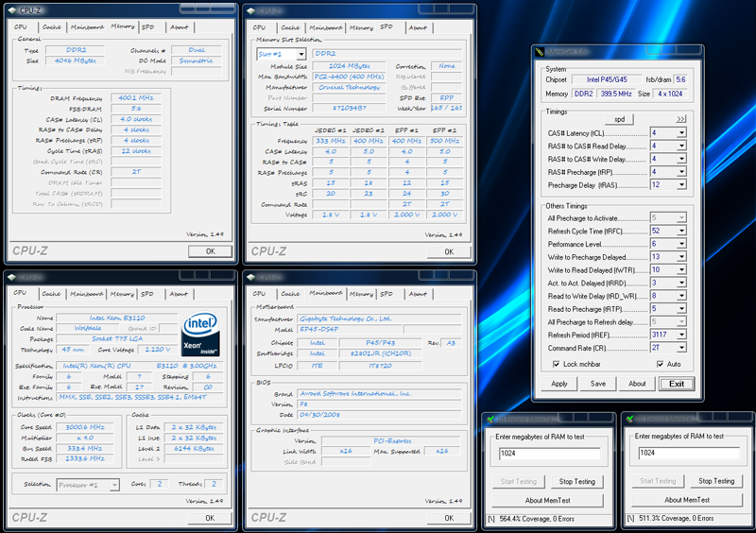756x533 pixels.
Task: Click OK in the CPU-Z Mainboard window
Action: pyautogui.click(x=449, y=518)
